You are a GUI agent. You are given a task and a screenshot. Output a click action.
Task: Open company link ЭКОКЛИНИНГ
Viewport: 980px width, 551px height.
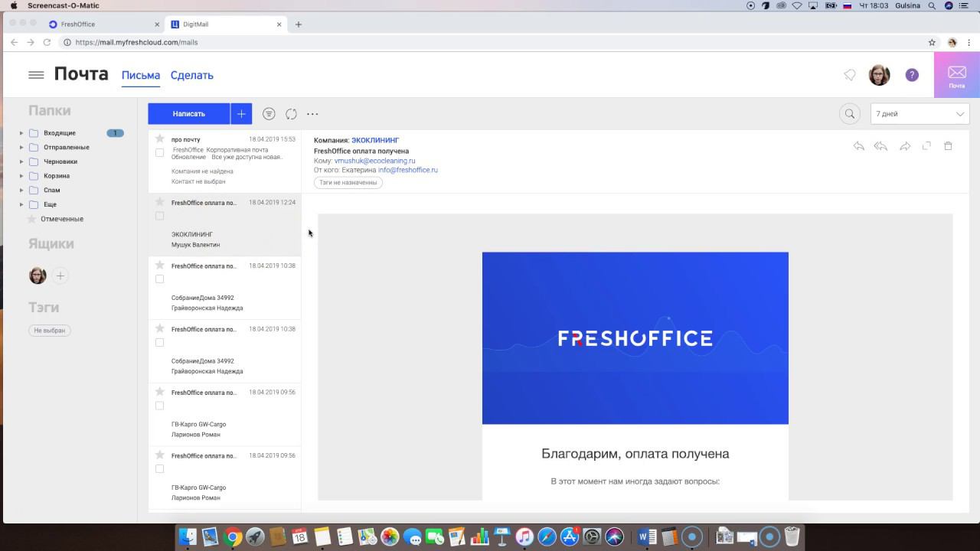pos(375,141)
